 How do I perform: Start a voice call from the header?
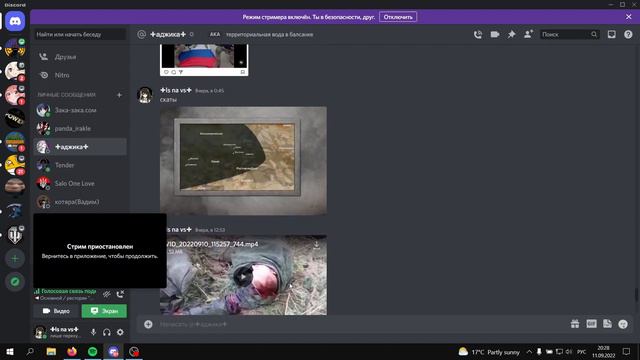[478, 35]
